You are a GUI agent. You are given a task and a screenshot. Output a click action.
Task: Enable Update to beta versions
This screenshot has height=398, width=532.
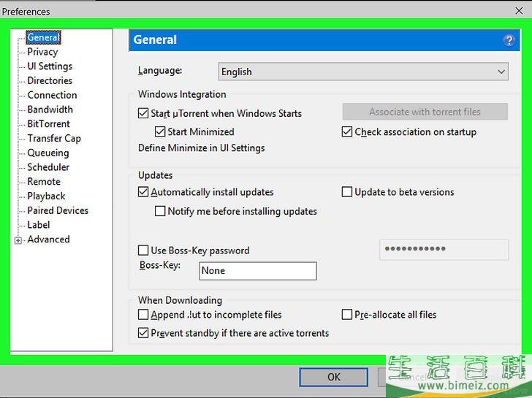[x=346, y=192]
